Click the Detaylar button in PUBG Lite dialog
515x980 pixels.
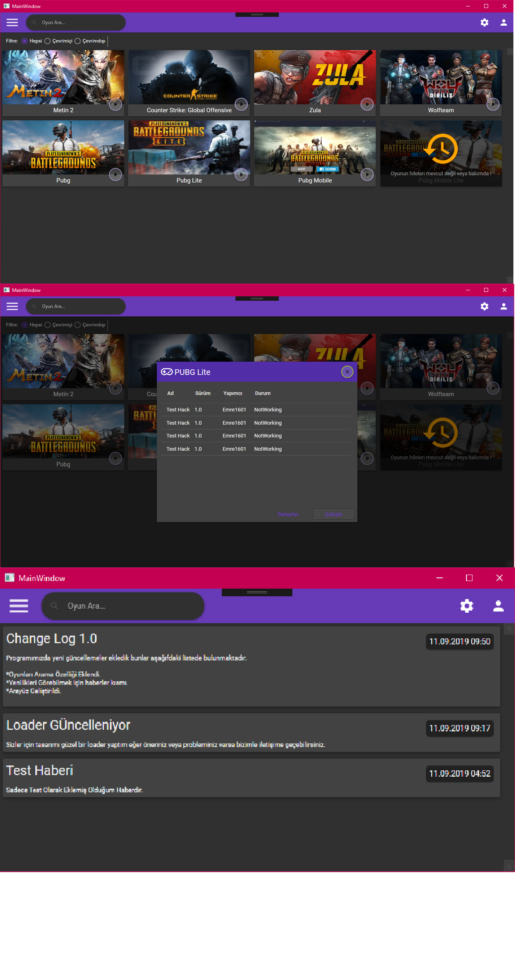tap(288, 514)
